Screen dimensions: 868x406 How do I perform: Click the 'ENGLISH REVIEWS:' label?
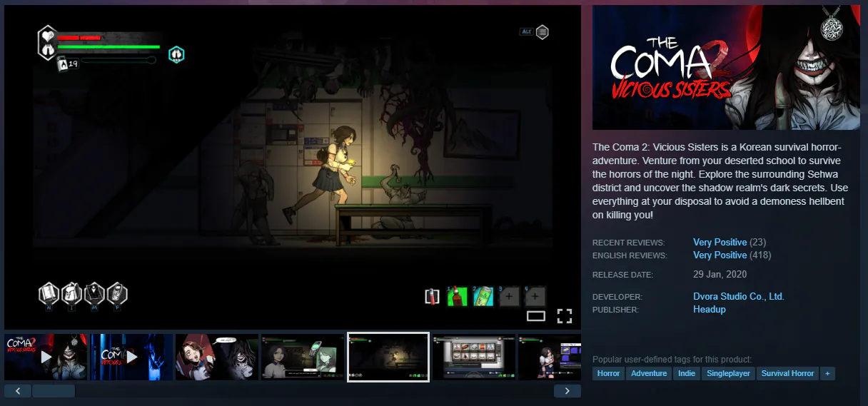pyautogui.click(x=630, y=255)
